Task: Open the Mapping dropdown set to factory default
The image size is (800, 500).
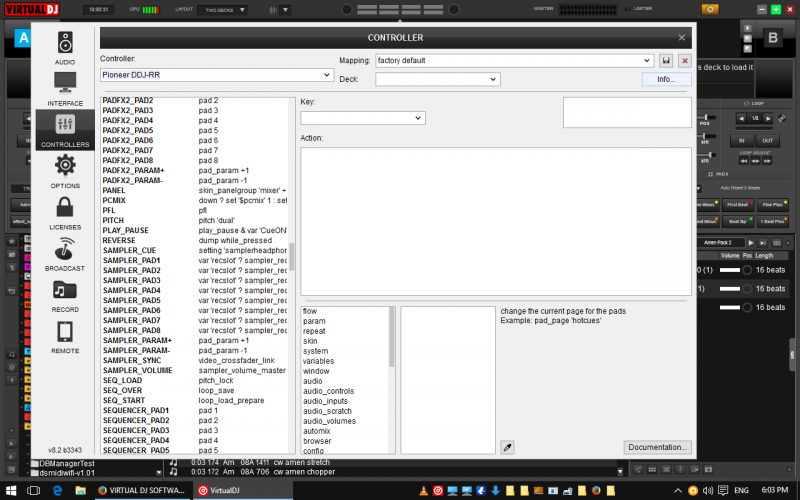Action: 514,61
